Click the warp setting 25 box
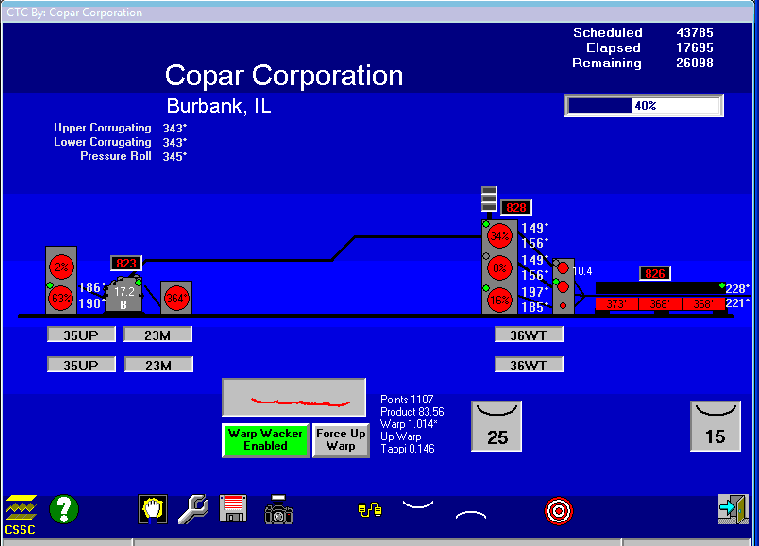Screen dimensions: 759x546 pos(497,426)
